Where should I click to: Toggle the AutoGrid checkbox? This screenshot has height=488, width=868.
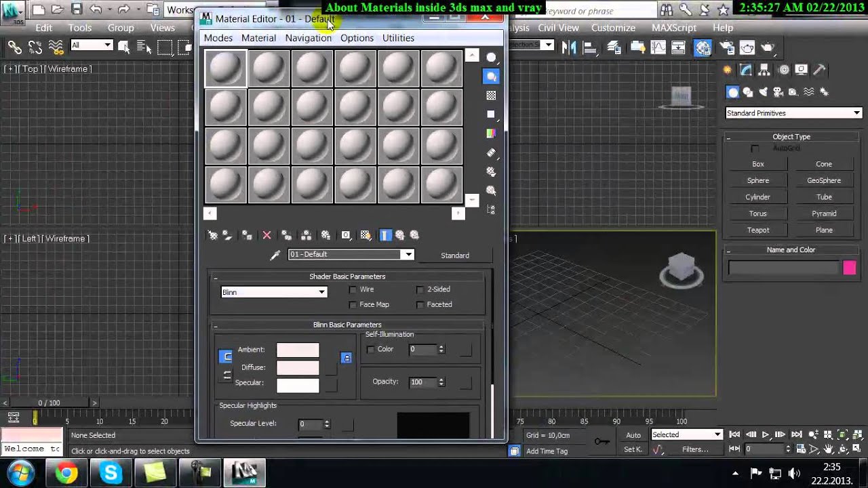click(x=755, y=148)
